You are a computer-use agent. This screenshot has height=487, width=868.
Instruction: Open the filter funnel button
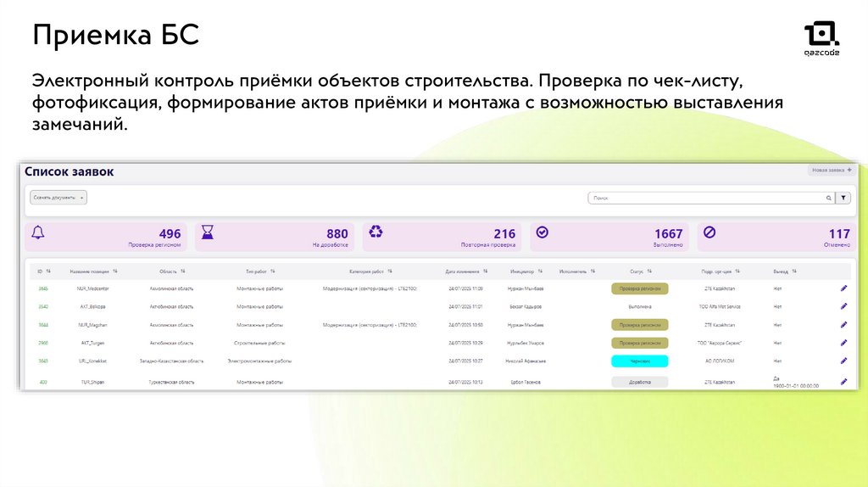843,198
